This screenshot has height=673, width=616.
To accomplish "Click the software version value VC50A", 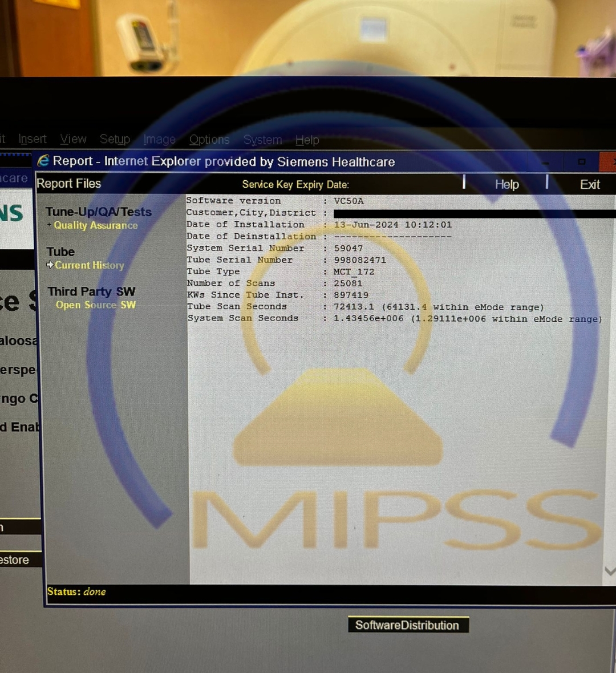I will click(x=348, y=201).
